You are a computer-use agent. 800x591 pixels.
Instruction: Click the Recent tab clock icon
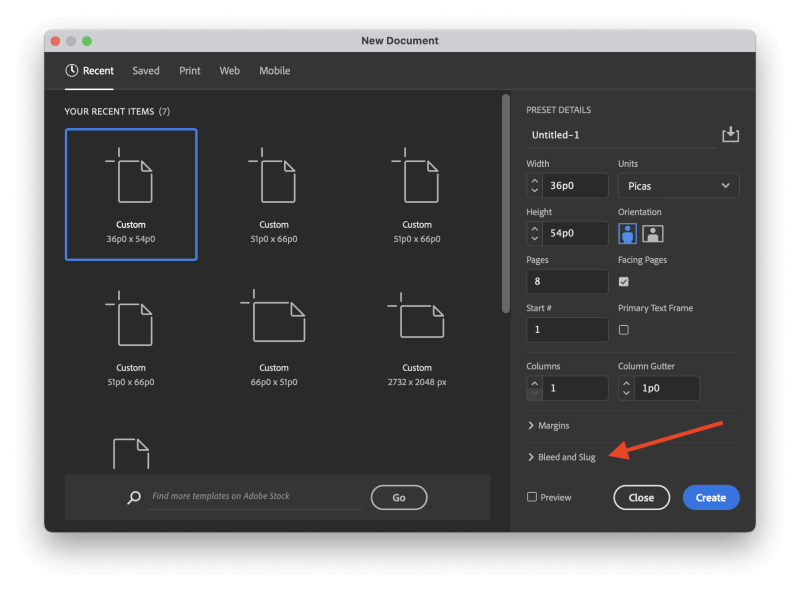pyautogui.click(x=72, y=71)
